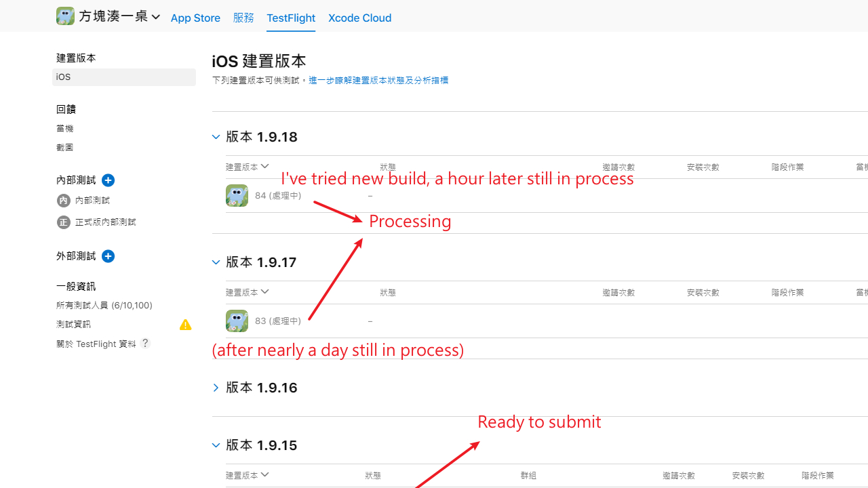The width and height of the screenshot is (868, 488).
Task: Click 狀態 header in version 1.9.15
Action: click(373, 476)
